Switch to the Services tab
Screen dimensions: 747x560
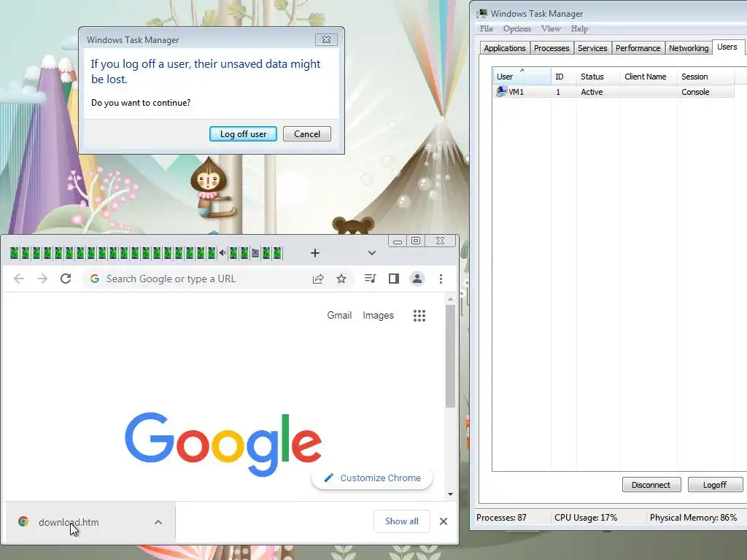tap(592, 48)
